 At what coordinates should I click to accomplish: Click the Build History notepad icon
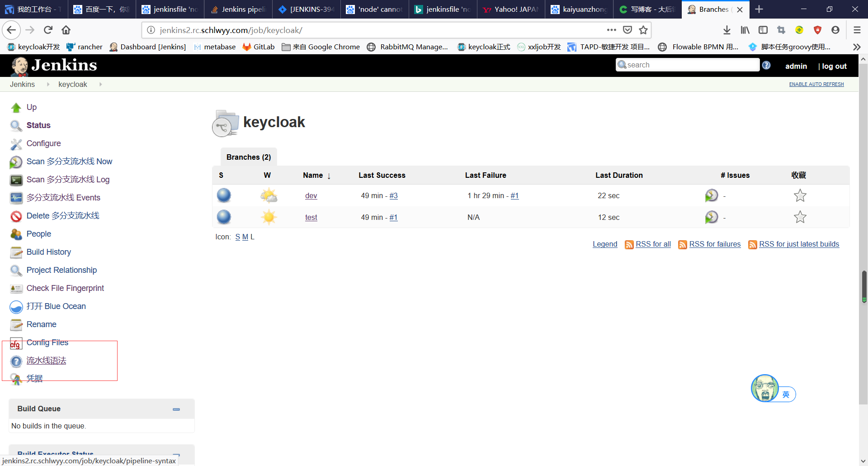[x=16, y=252]
